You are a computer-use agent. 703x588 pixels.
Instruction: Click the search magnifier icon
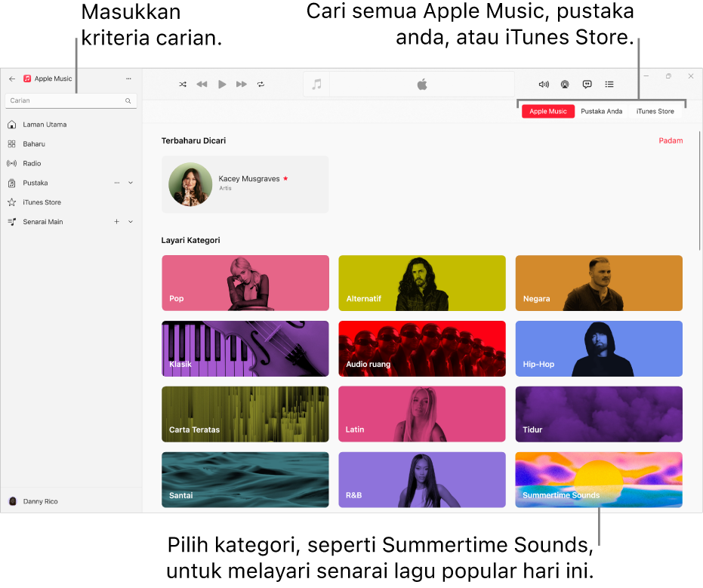[x=128, y=101]
